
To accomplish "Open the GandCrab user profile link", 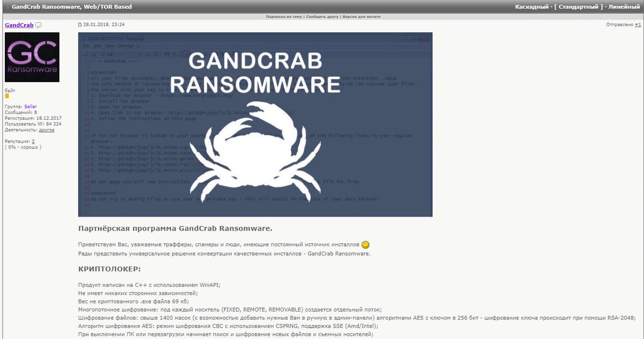I will [x=19, y=25].
